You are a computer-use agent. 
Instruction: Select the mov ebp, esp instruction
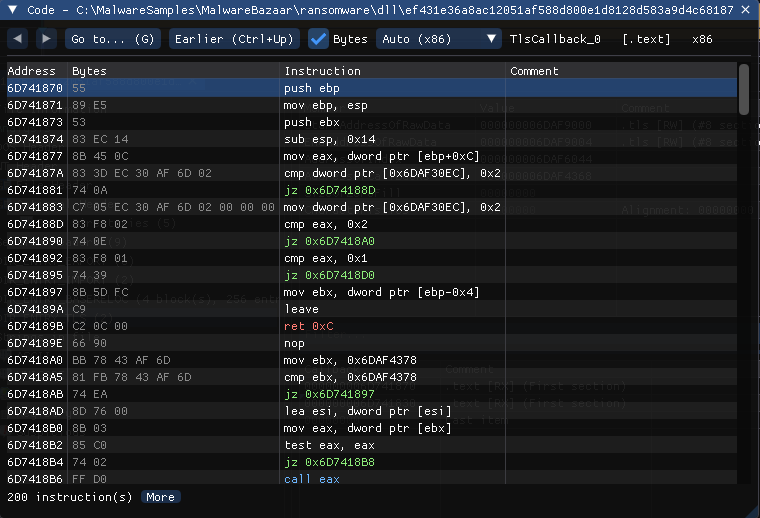coord(326,105)
